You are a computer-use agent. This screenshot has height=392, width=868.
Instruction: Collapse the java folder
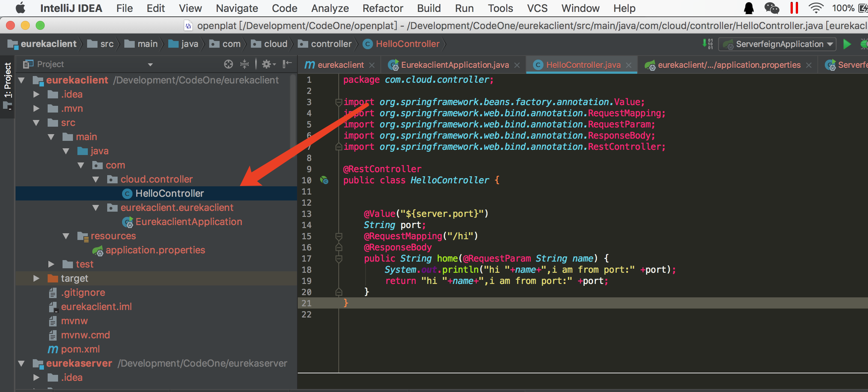coord(66,151)
